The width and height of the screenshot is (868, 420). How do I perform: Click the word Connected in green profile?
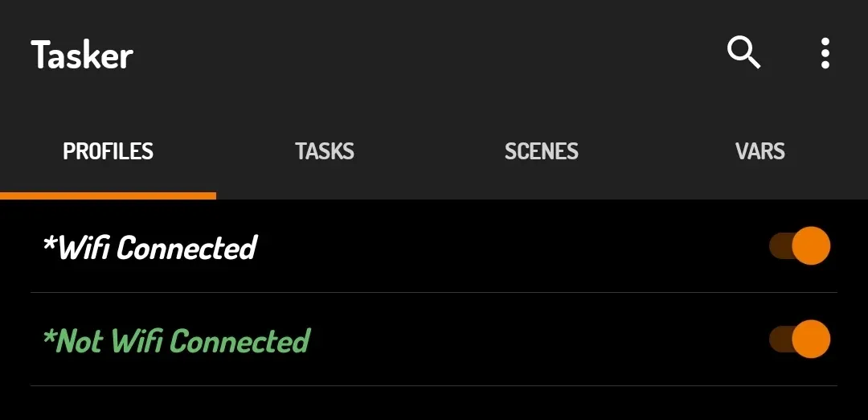coord(240,340)
